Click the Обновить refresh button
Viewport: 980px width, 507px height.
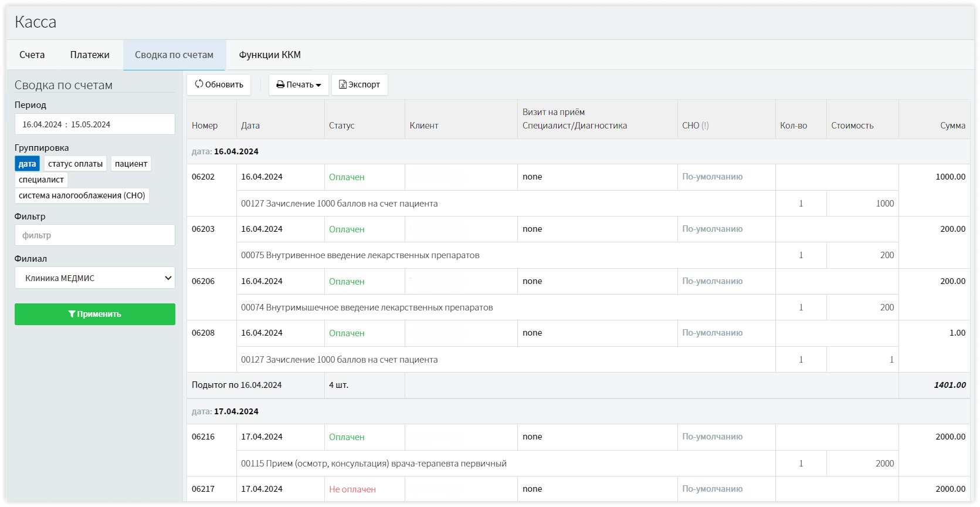click(x=219, y=84)
